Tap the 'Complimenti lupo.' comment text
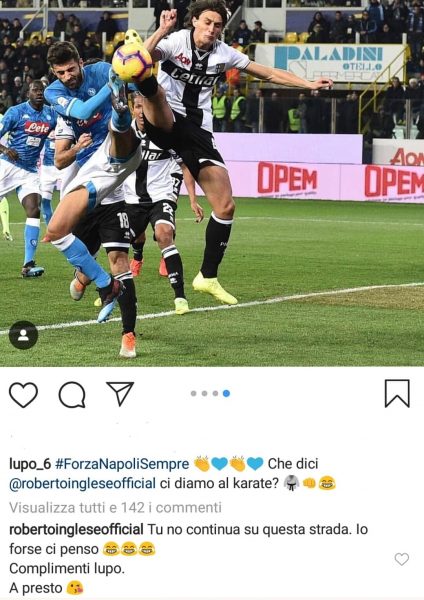The height and width of the screenshot is (600, 424). click(67, 569)
